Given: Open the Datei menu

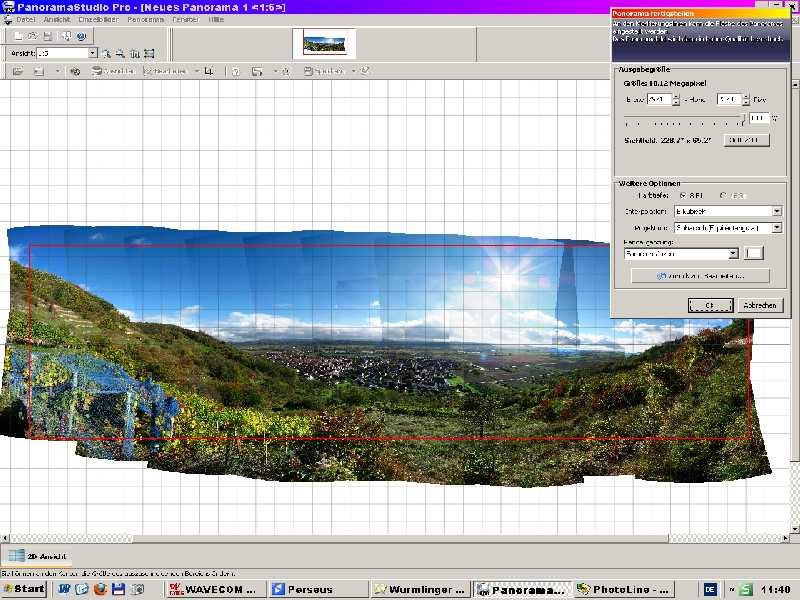Looking at the screenshot, I should click(25, 19).
